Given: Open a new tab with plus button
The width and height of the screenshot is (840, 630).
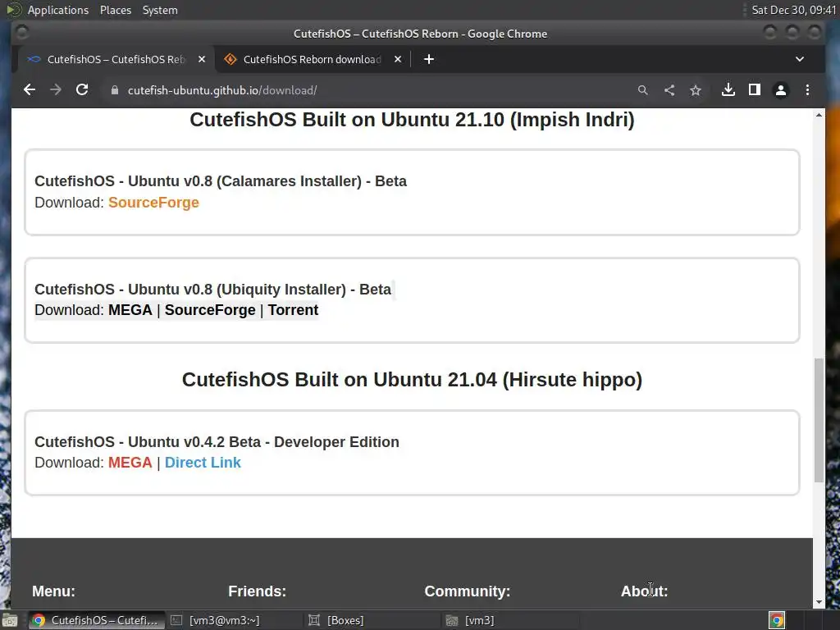Looking at the screenshot, I should (x=428, y=59).
